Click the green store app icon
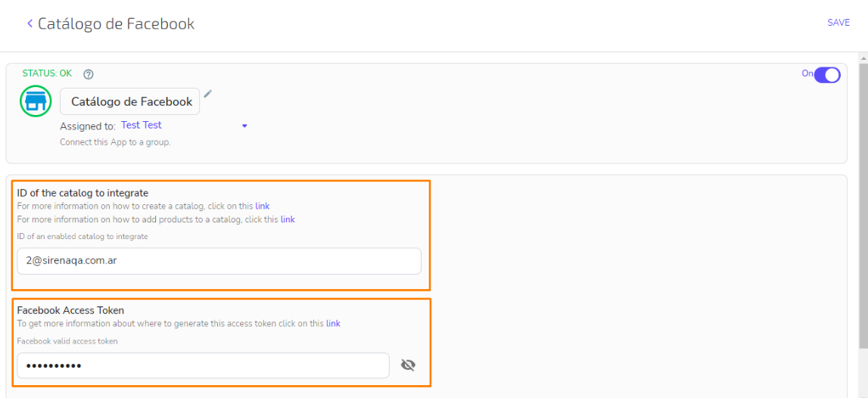This screenshot has width=868, height=398. [x=36, y=101]
